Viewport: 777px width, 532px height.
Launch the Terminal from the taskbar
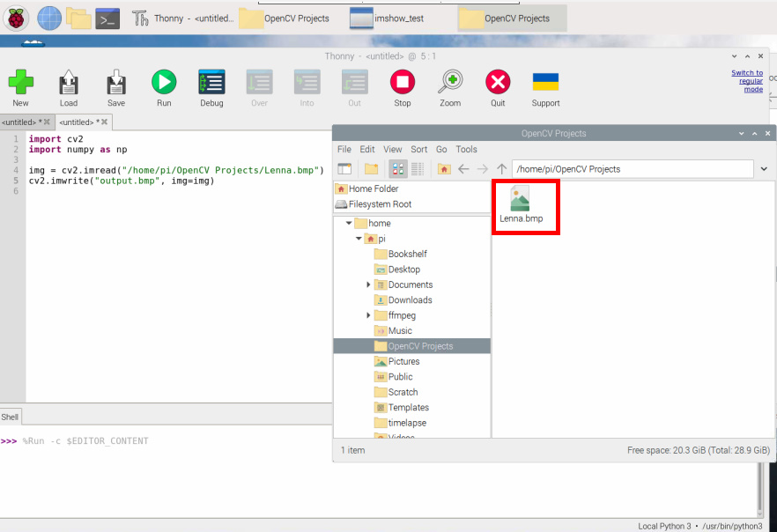(107, 18)
